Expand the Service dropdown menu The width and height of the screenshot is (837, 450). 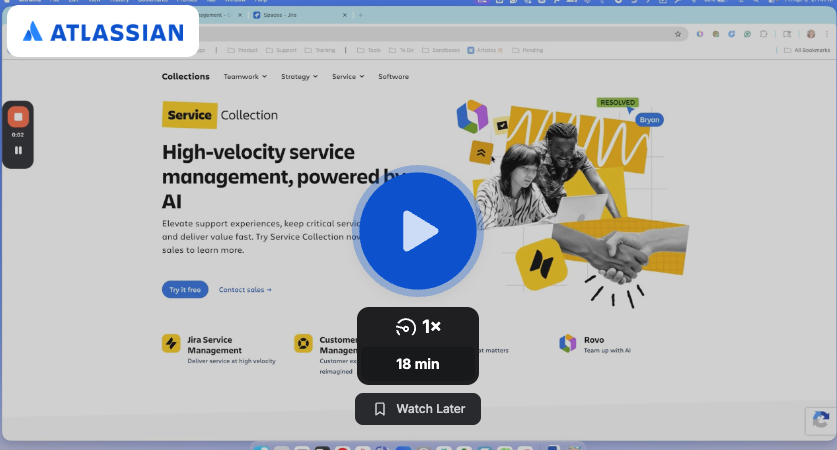coord(348,76)
